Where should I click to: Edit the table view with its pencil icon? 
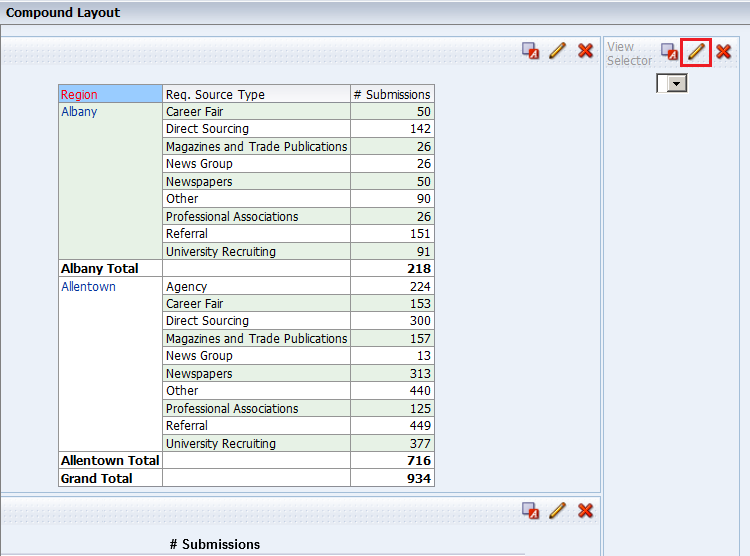[x=558, y=51]
